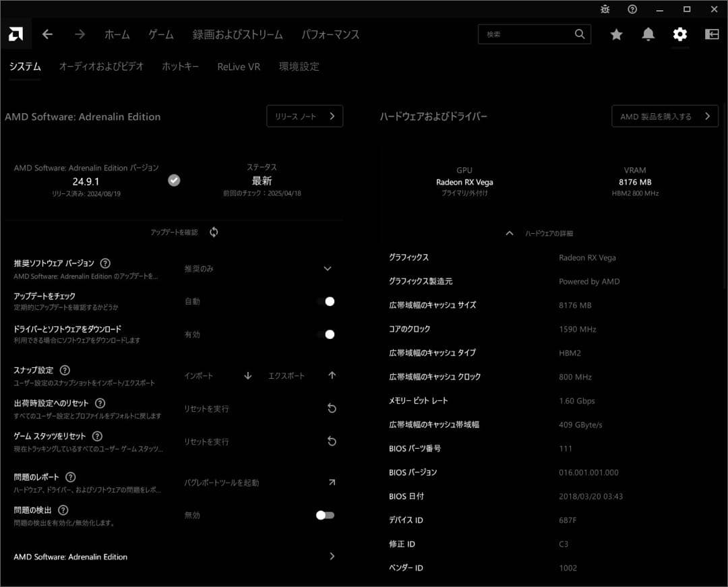Click the refresh icon next to アップデートを確認
The width and height of the screenshot is (728, 587).
[214, 232]
